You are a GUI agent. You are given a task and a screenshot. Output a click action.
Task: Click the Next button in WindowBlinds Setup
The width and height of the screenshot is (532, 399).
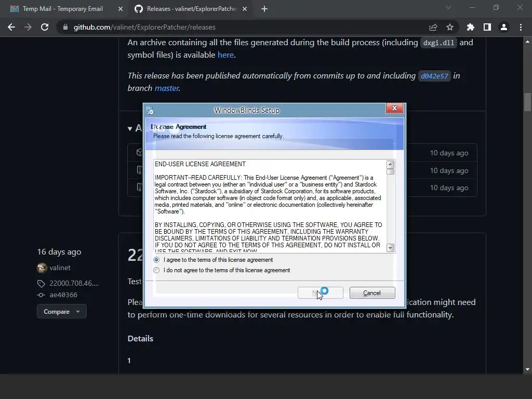[x=320, y=293]
